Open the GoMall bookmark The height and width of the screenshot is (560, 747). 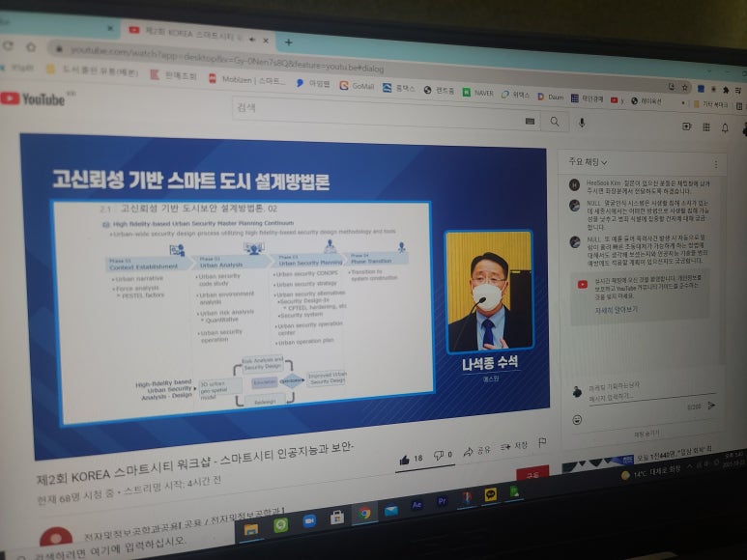click(x=357, y=86)
